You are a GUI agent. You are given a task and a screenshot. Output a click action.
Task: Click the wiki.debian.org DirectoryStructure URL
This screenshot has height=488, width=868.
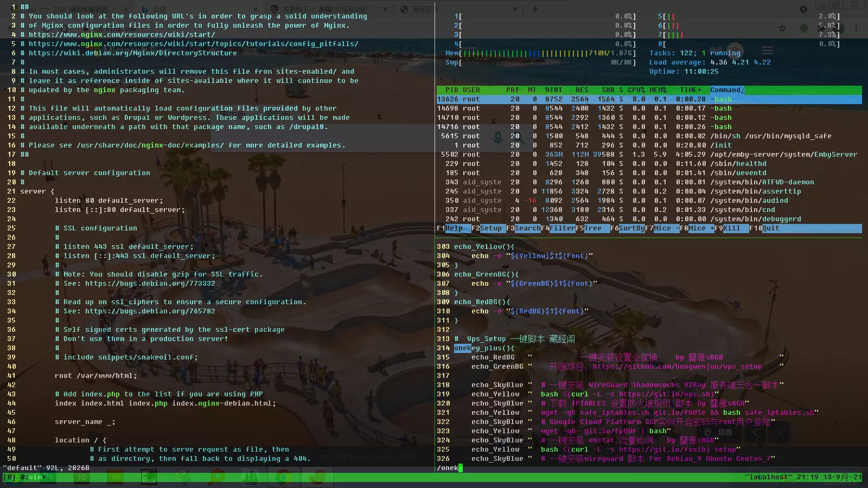(x=133, y=53)
